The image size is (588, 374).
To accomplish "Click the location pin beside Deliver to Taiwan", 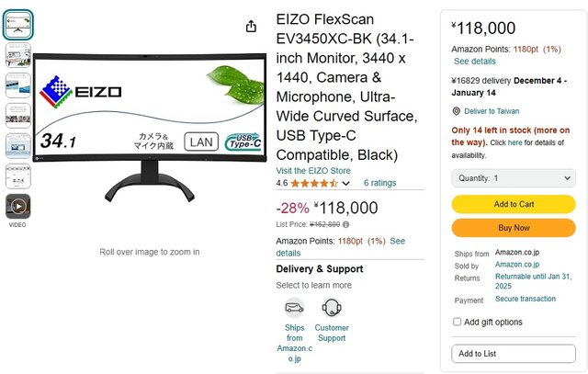I will 457,111.
